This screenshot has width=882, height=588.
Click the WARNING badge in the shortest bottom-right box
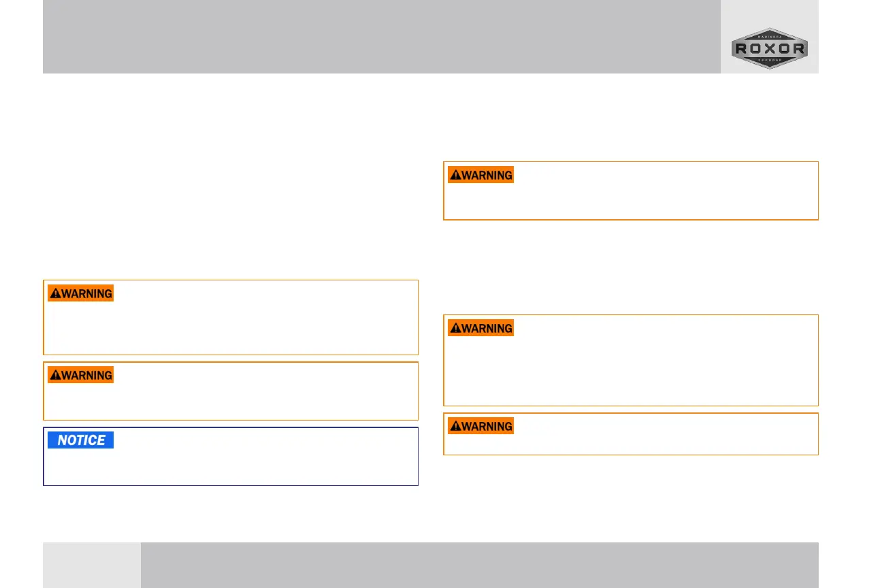[x=480, y=426]
